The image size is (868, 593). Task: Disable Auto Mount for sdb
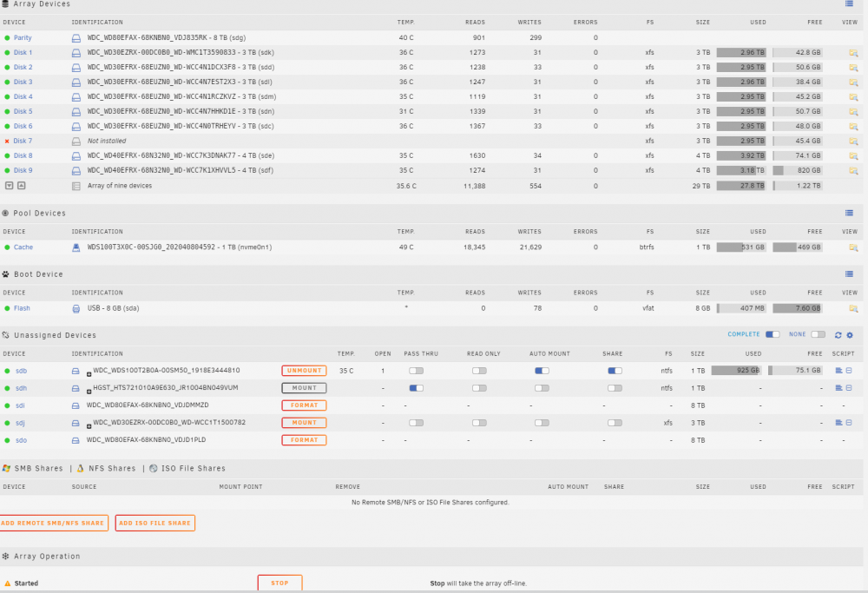click(542, 371)
